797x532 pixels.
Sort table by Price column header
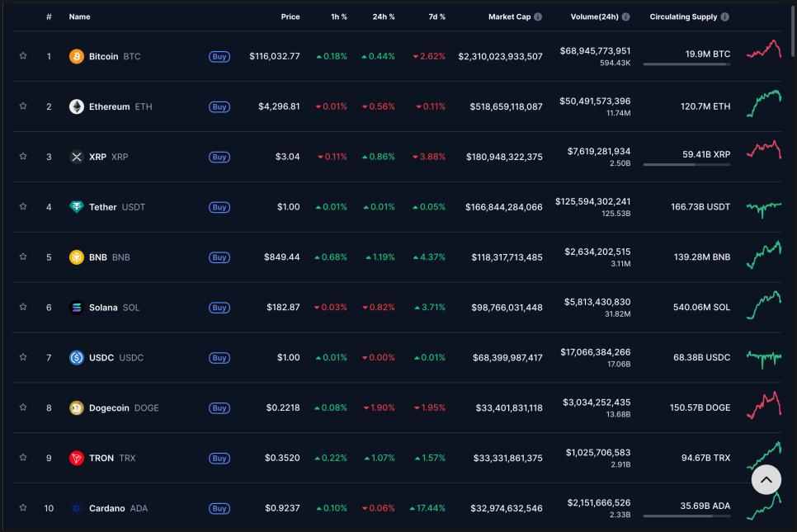coord(290,16)
